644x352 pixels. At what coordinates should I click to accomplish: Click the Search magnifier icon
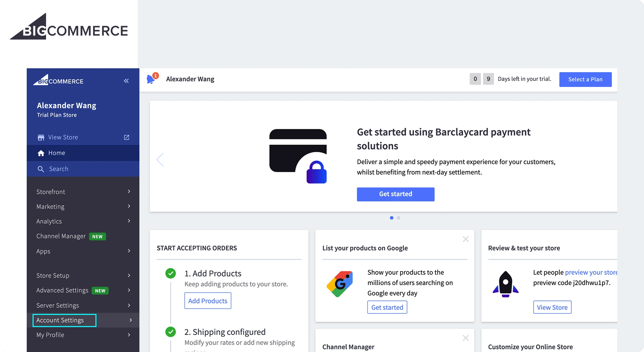pyautogui.click(x=41, y=169)
